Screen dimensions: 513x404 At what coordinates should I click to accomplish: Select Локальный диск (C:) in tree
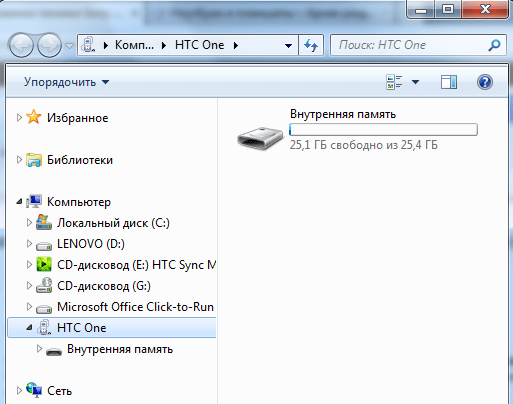(x=113, y=223)
